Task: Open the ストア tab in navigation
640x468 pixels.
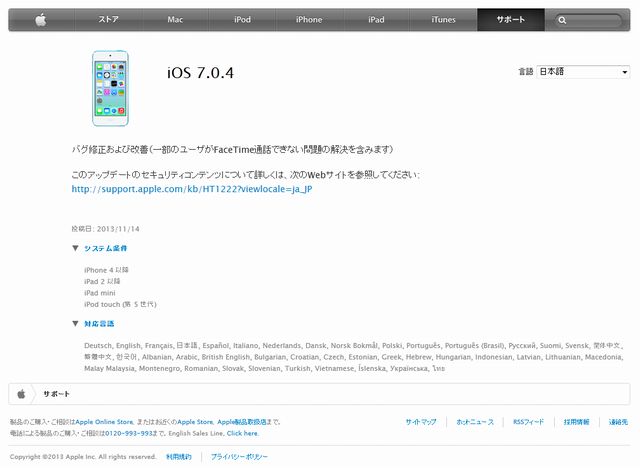Action: coord(108,20)
